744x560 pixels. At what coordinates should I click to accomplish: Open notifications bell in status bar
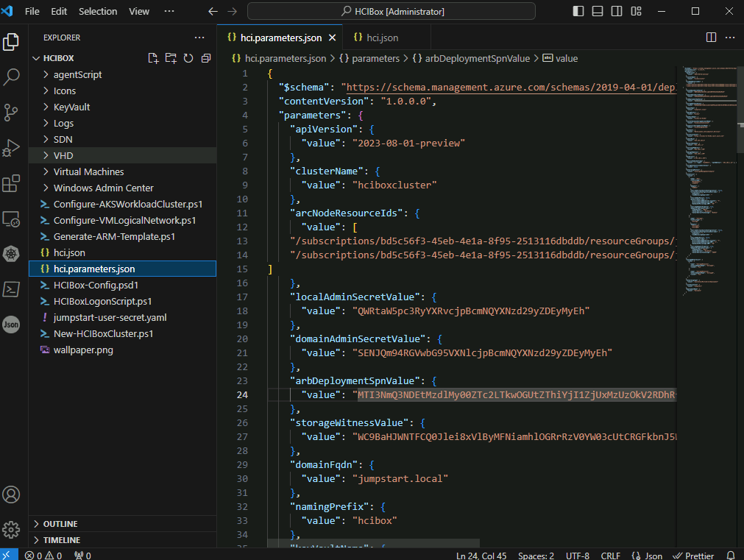coord(731,556)
